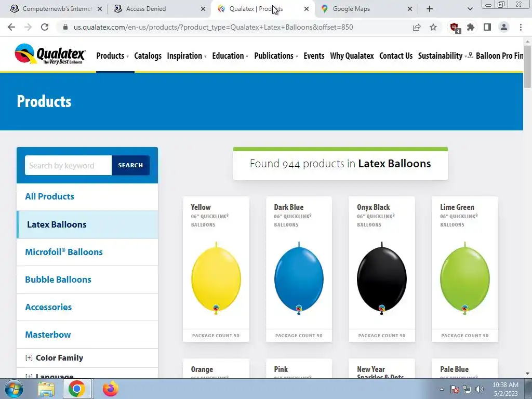This screenshot has height=399, width=532.
Task: Open the Yellow QuickLink balloon image
Action: [x=216, y=278]
